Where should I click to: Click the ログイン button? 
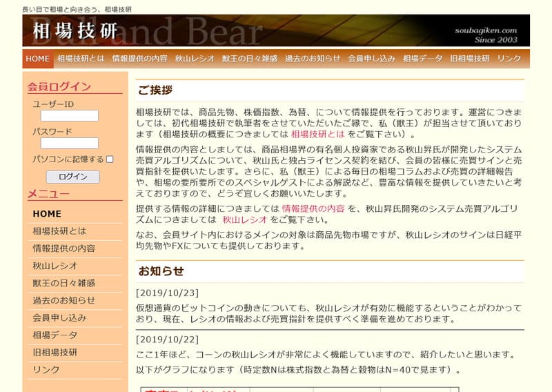(x=73, y=177)
